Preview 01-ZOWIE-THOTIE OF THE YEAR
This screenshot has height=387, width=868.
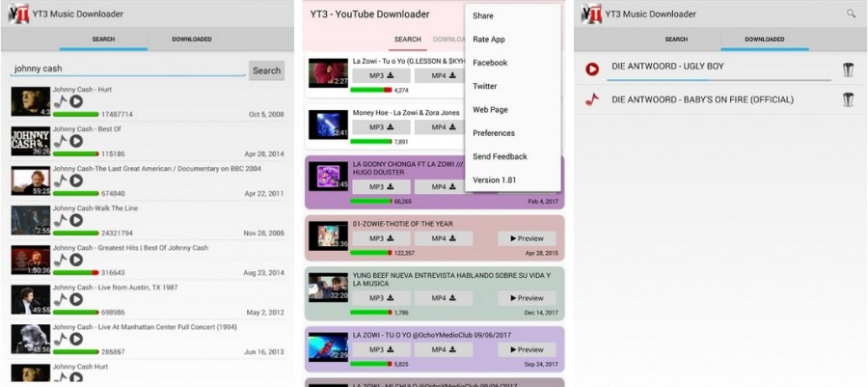pyautogui.click(x=527, y=238)
